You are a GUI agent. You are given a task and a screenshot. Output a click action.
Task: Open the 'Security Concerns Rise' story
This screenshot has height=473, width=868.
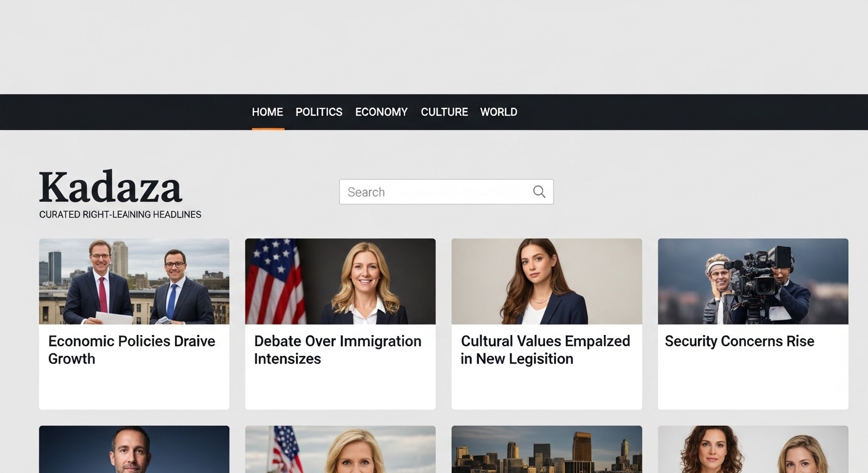tap(739, 341)
